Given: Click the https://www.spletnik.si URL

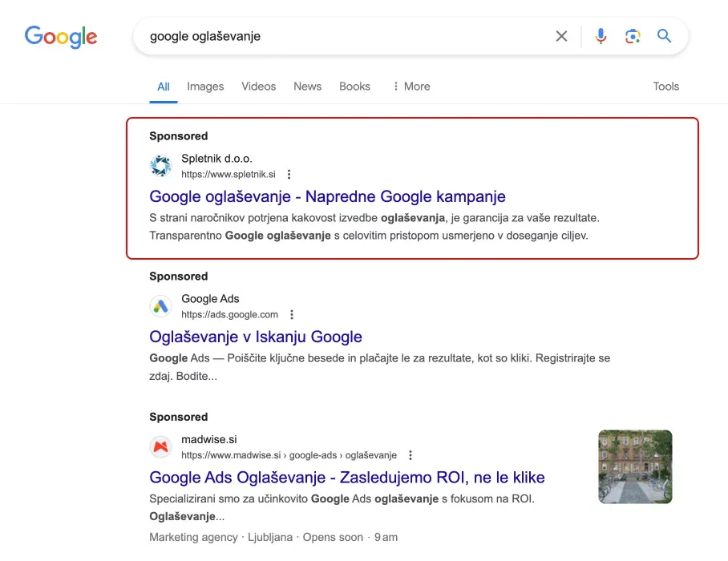Looking at the screenshot, I should pyautogui.click(x=229, y=175).
